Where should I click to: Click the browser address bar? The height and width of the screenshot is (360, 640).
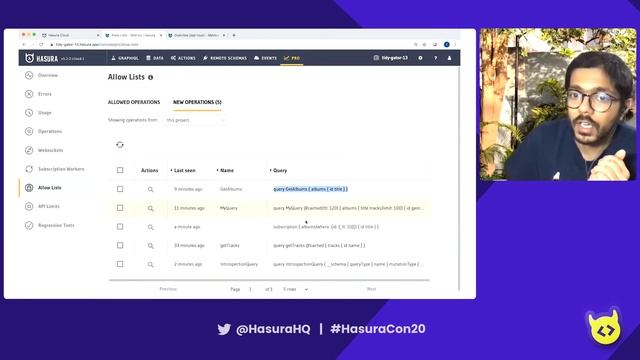click(229, 44)
